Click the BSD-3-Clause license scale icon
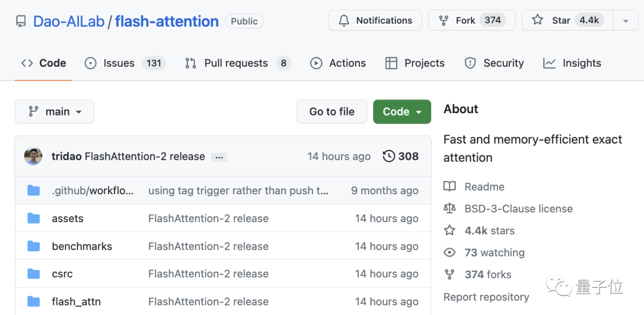The width and height of the screenshot is (644, 315). (x=450, y=208)
